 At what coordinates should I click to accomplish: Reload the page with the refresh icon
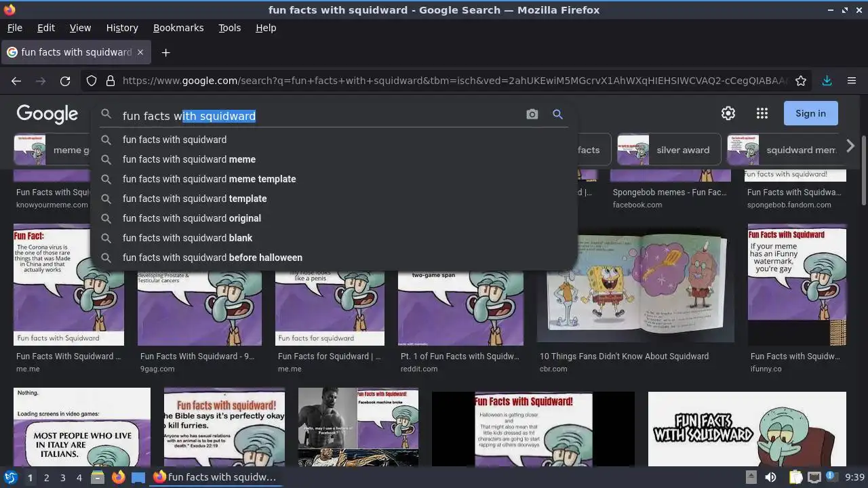coord(65,81)
